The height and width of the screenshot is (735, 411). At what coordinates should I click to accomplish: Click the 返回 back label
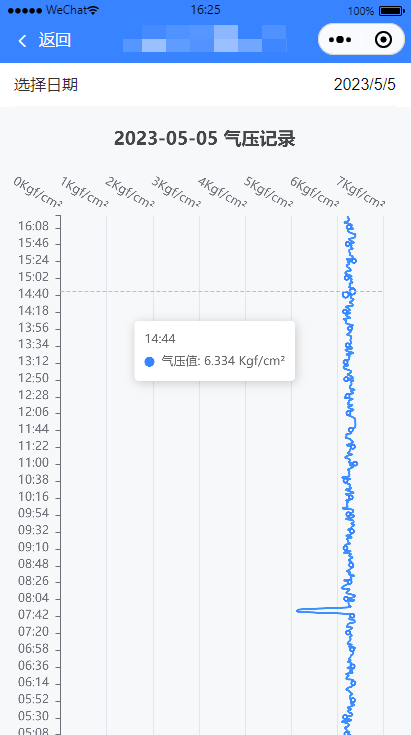tap(55, 40)
